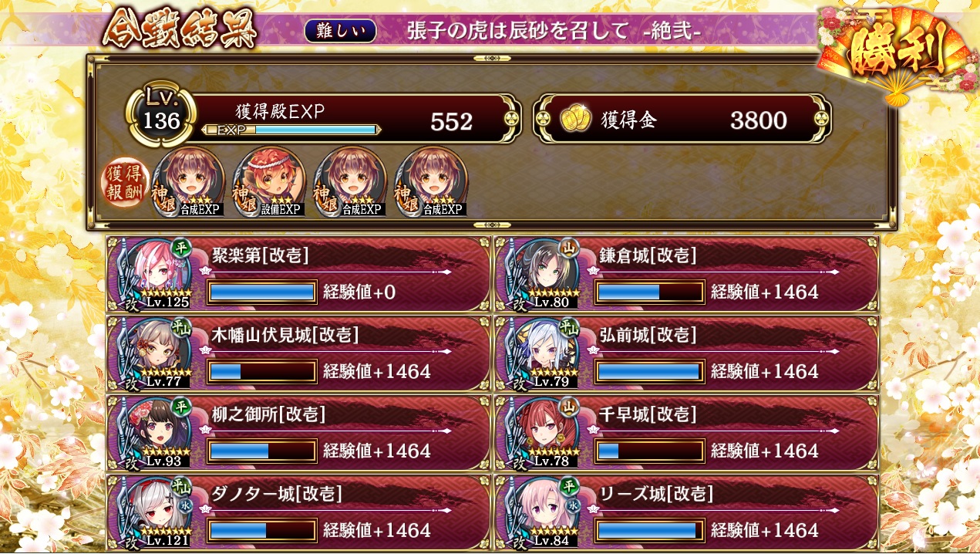
Task: Click the 千早城[改壱] experience gauge
Action: point(650,451)
